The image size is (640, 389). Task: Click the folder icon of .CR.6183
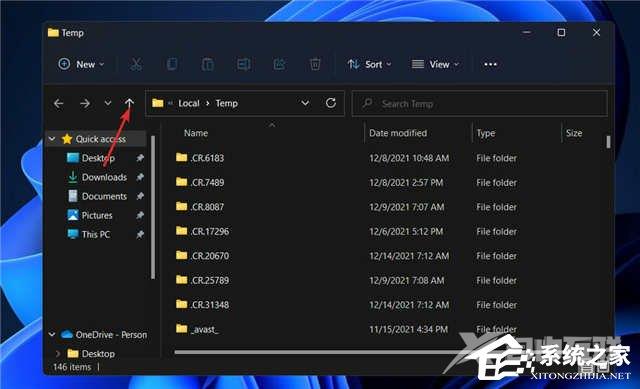[x=182, y=158]
